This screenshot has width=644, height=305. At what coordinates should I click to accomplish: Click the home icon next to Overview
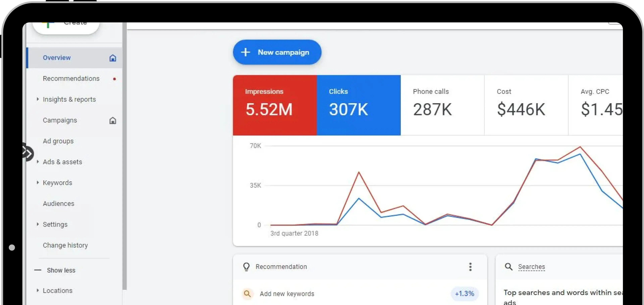pyautogui.click(x=113, y=58)
